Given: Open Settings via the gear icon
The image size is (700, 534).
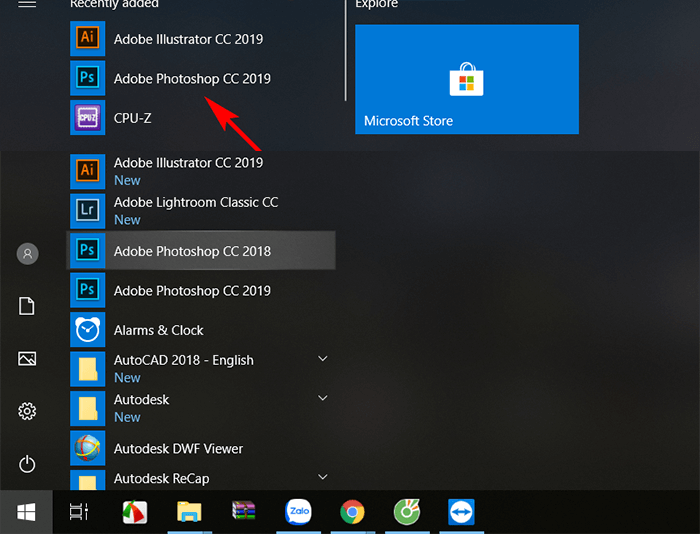Looking at the screenshot, I should tap(27, 411).
